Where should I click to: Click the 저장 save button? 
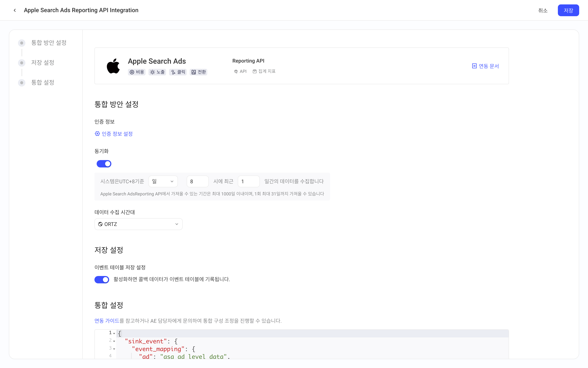(568, 10)
